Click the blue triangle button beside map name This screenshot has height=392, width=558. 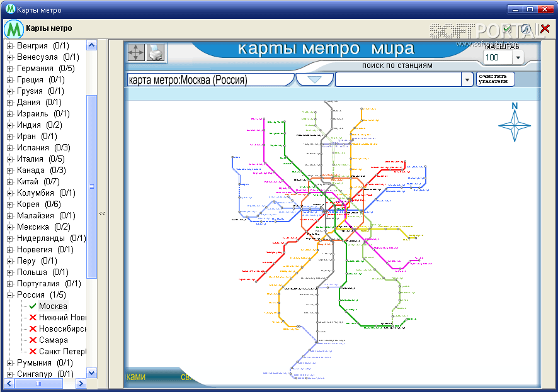pyautogui.click(x=314, y=79)
